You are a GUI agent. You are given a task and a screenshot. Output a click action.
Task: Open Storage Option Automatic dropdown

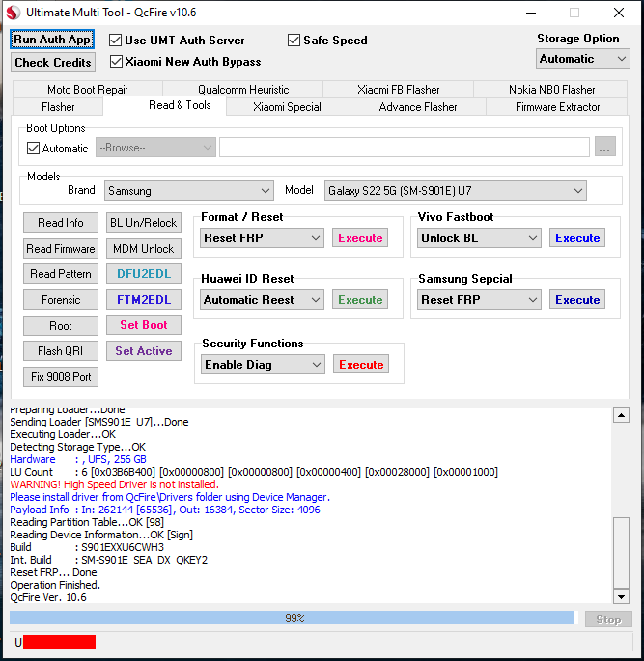tap(583, 59)
